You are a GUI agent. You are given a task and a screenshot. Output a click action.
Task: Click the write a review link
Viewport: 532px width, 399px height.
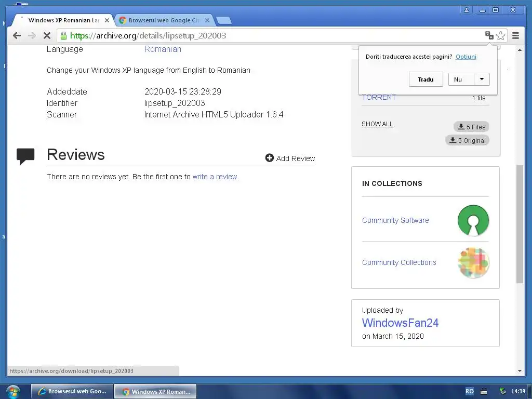215,177
